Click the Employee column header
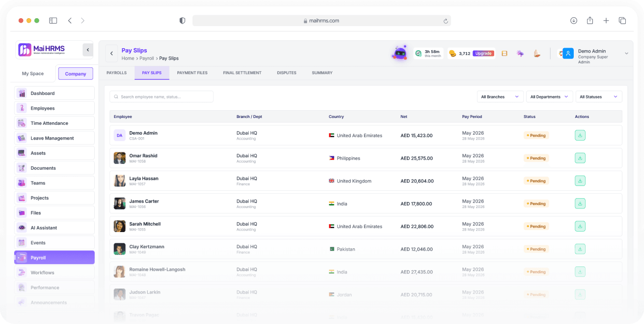The height and width of the screenshot is (324, 644). (123, 117)
